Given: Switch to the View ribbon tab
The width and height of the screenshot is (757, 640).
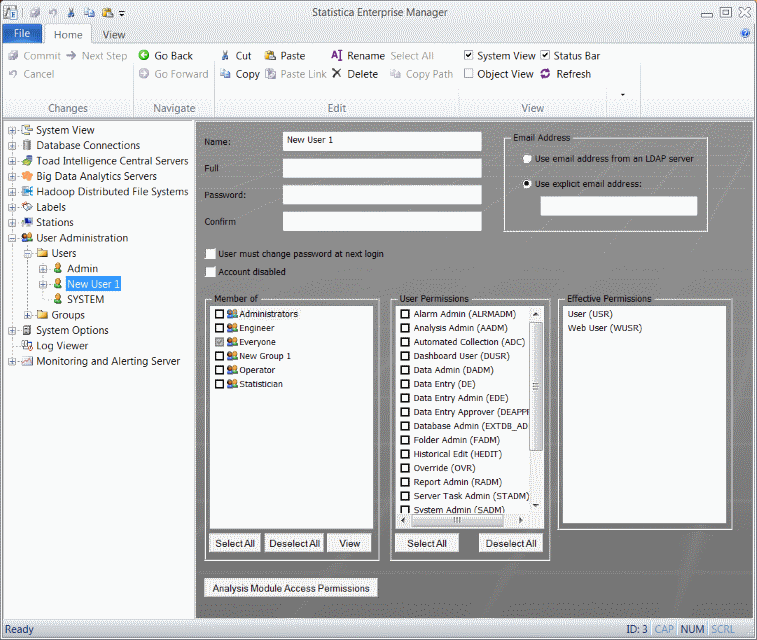Looking at the screenshot, I should (x=114, y=34).
